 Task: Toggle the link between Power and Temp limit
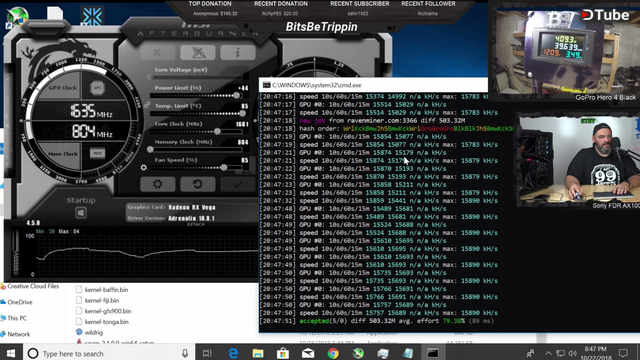click(x=146, y=105)
